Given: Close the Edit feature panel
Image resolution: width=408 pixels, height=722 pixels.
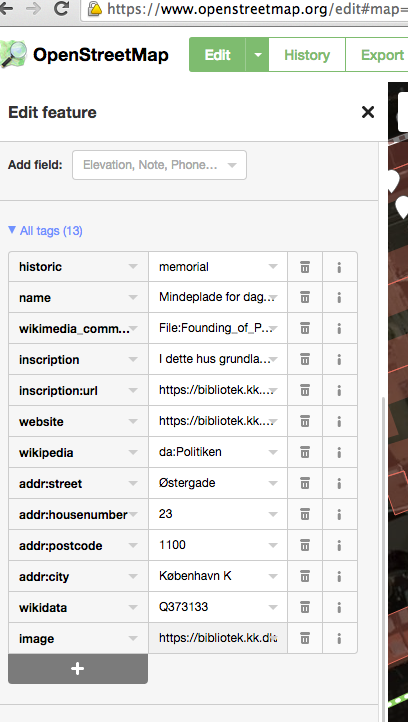Looking at the screenshot, I should pyautogui.click(x=368, y=112).
